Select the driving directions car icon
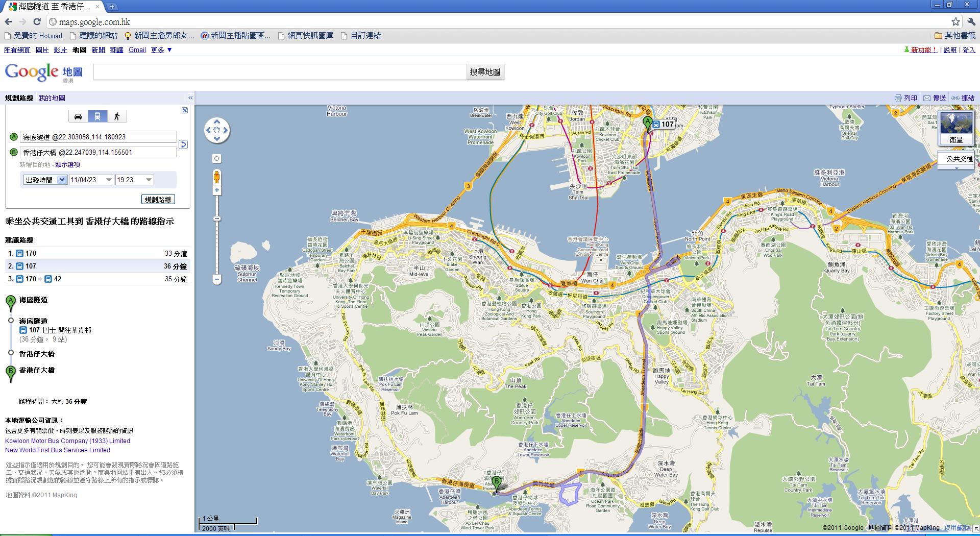The image size is (980, 536). coord(78,116)
